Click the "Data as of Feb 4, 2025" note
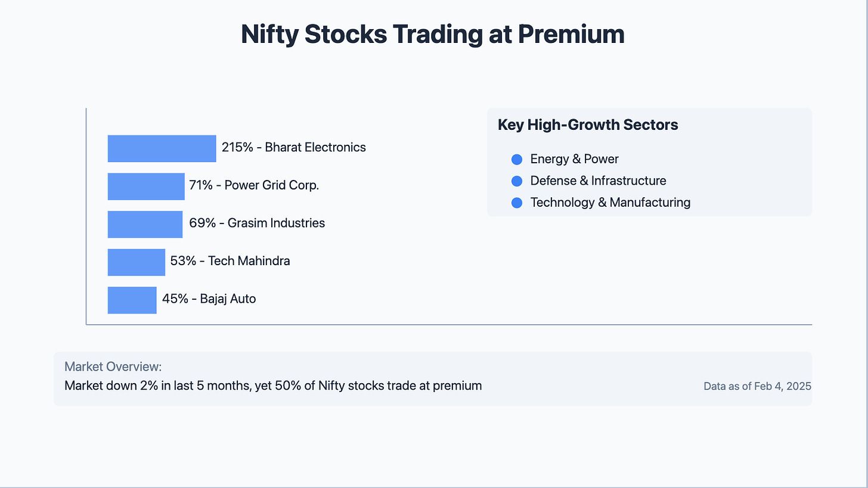 click(757, 386)
